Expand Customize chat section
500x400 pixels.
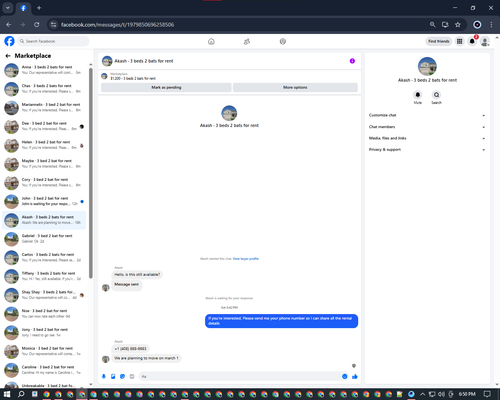(x=427, y=115)
